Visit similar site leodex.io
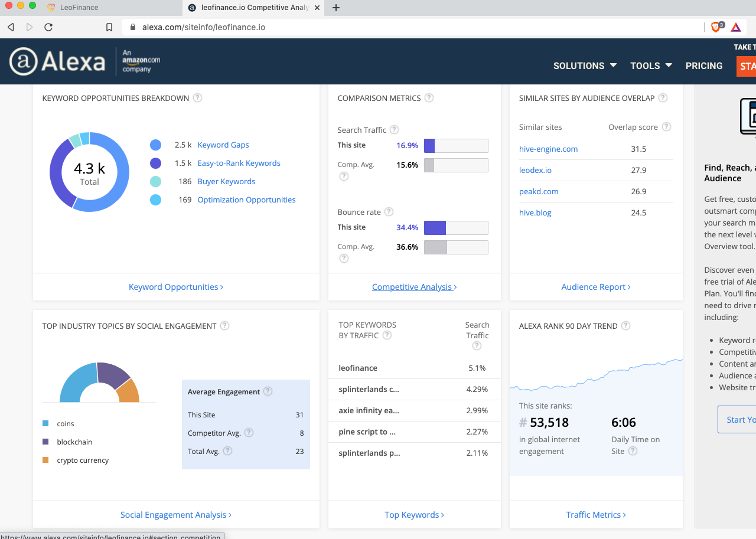The image size is (756, 539). (535, 170)
